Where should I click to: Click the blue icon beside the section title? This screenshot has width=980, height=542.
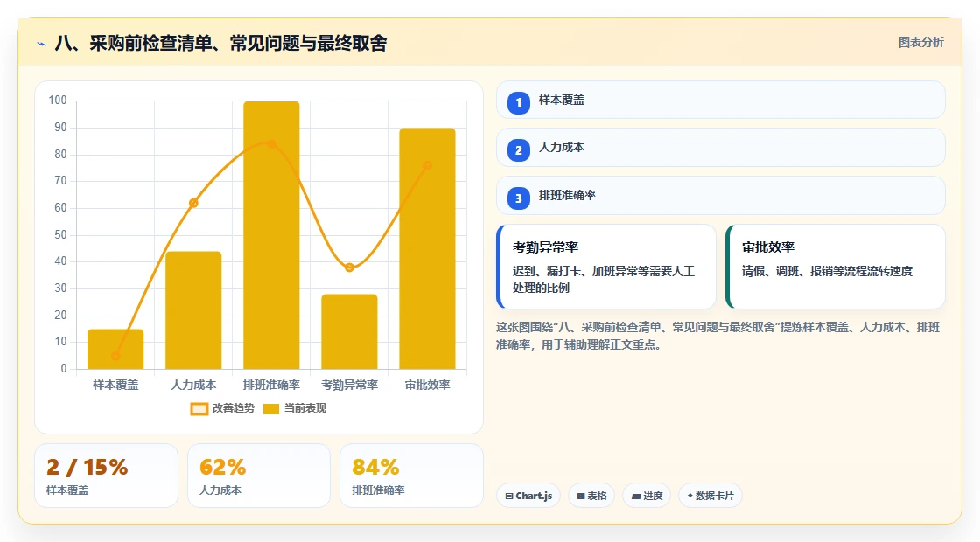(42, 44)
